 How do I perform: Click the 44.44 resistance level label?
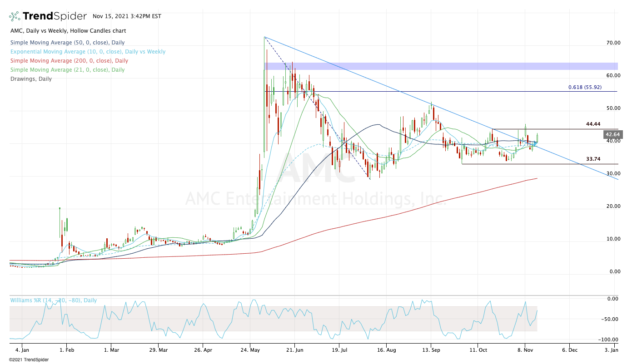coord(594,124)
